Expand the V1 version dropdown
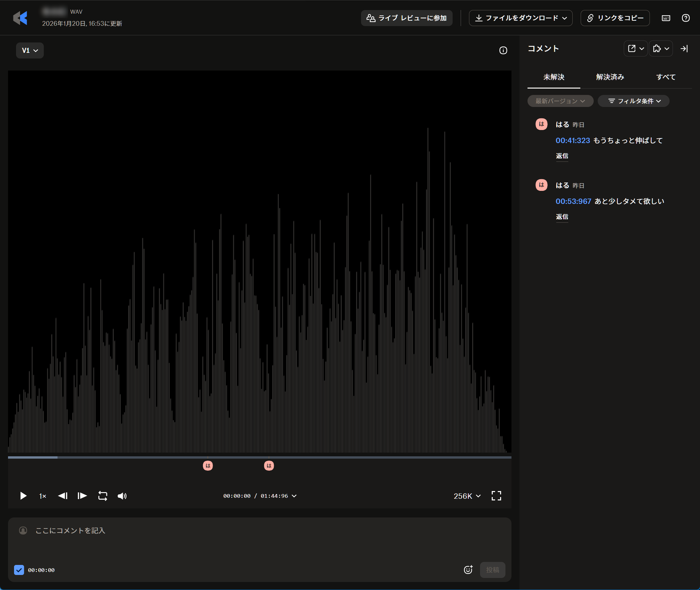Viewport: 700px width, 590px height. tap(30, 50)
